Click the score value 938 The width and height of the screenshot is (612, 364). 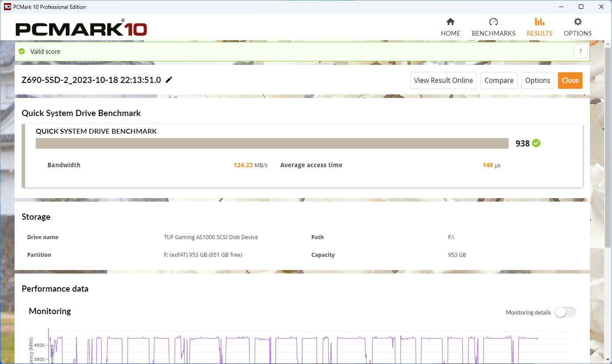click(522, 143)
